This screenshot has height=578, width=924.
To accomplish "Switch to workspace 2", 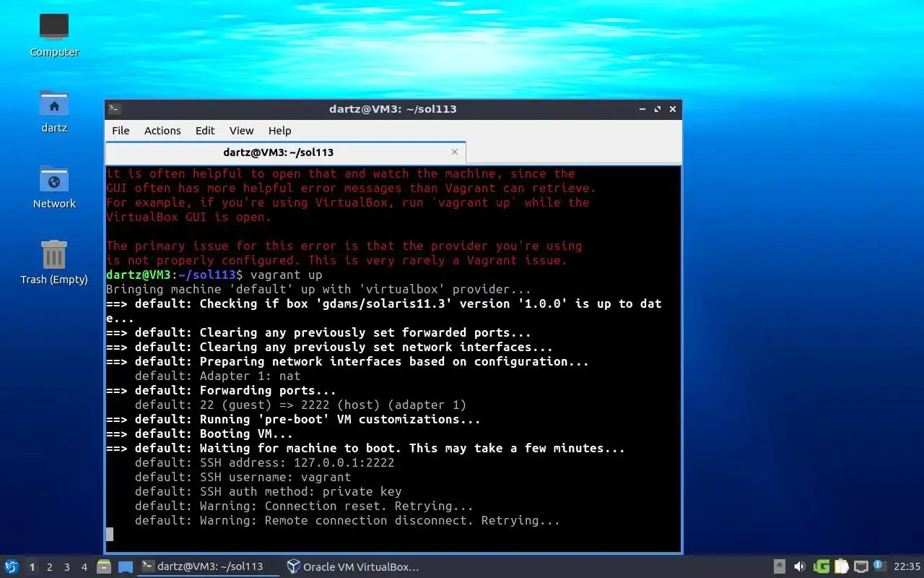I will pyautogui.click(x=49, y=567).
